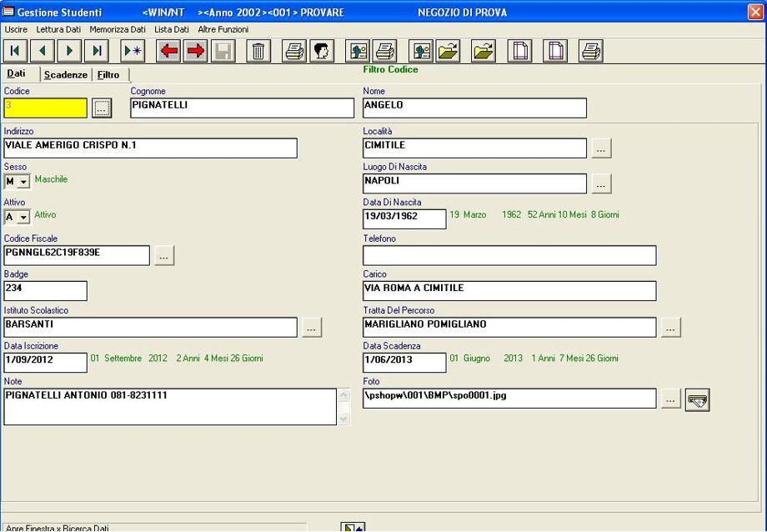Browse for Località using ellipsis button
The height and width of the screenshot is (532, 767).
pyautogui.click(x=602, y=148)
